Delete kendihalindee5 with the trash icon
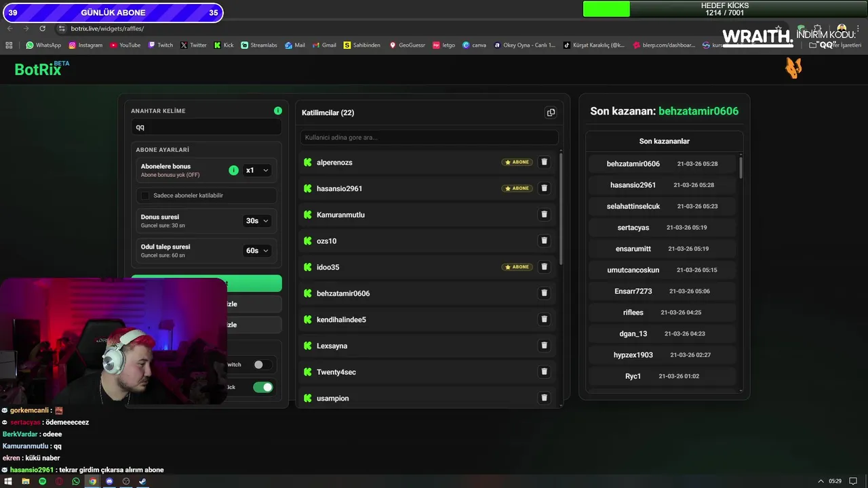868x488 pixels. tap(544, 319)
